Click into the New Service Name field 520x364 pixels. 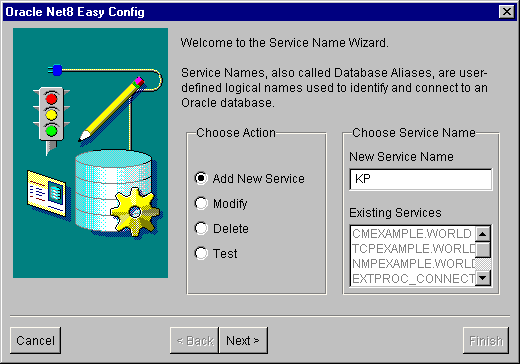click(x=421, y=179)
